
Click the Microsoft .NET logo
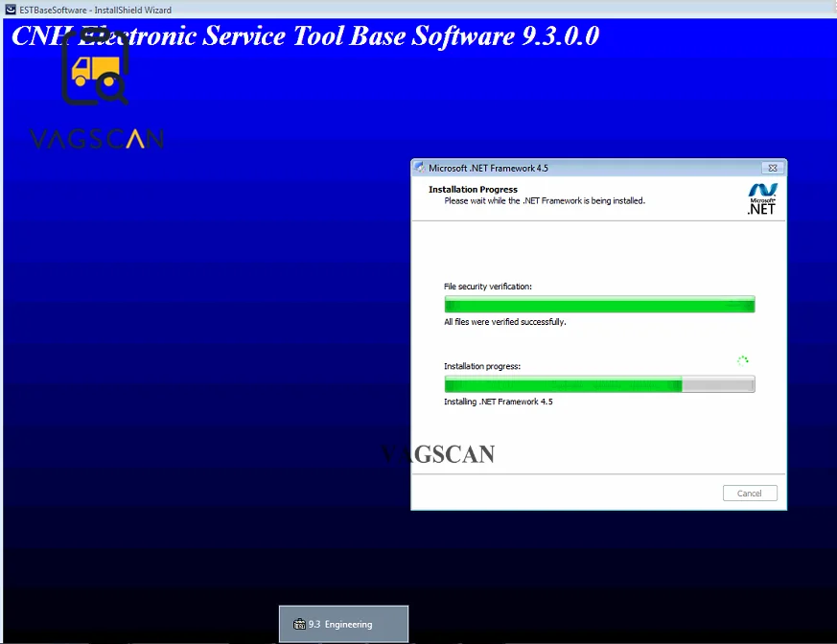pyautogui.click(x=761, y=198)
